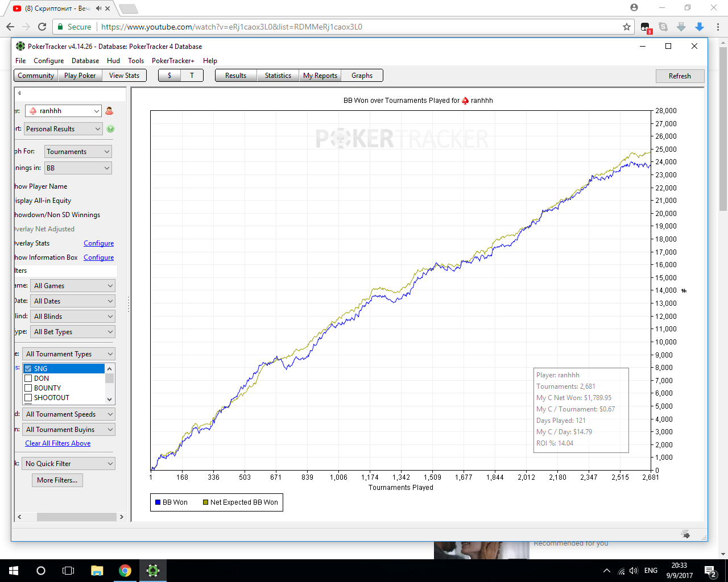Click the green help icon beside Personal Results
This screenshot has width=728, height=582.
click(110, 129)
